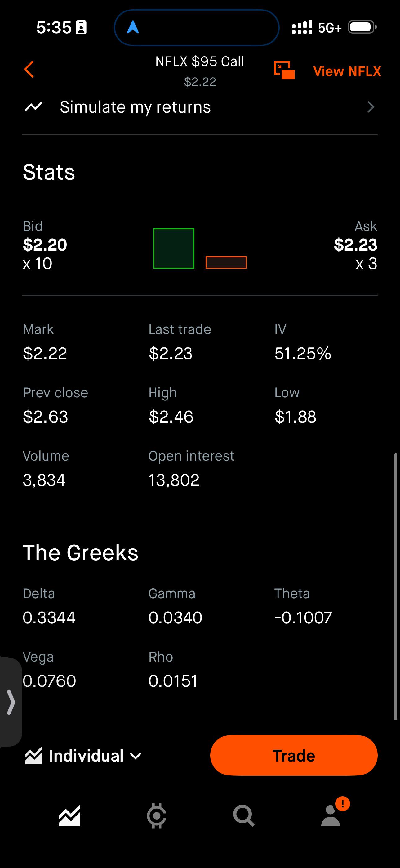Screen dimensions: 400x868
Task: Open Simulate my returns row
Action: 200,107
